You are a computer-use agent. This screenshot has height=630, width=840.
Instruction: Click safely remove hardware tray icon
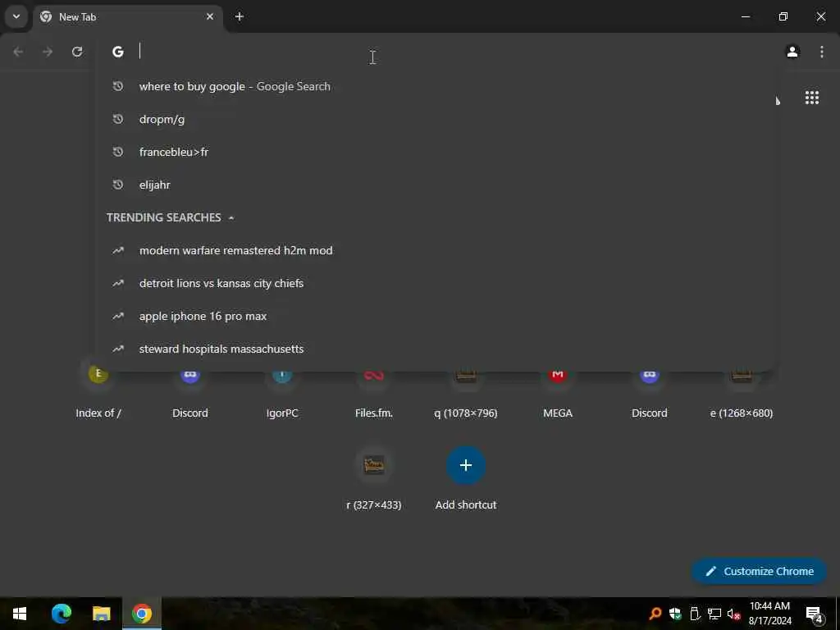[695, 614]
